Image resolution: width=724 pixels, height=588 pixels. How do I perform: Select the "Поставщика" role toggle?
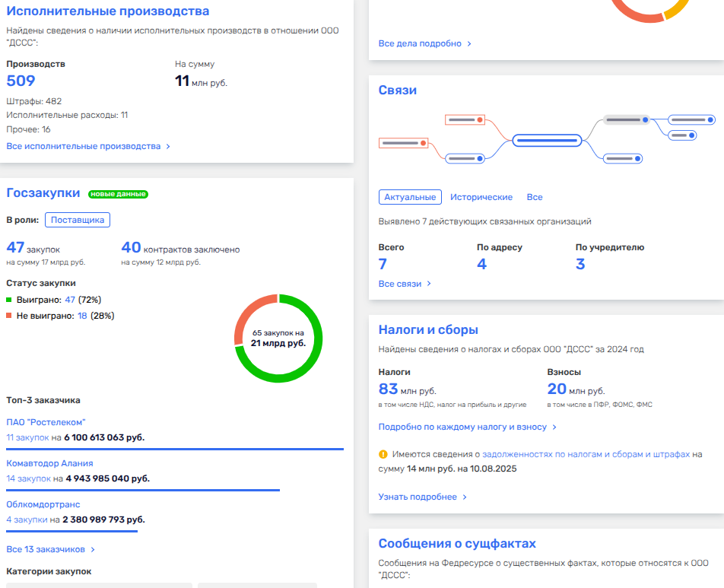(78, 220)
